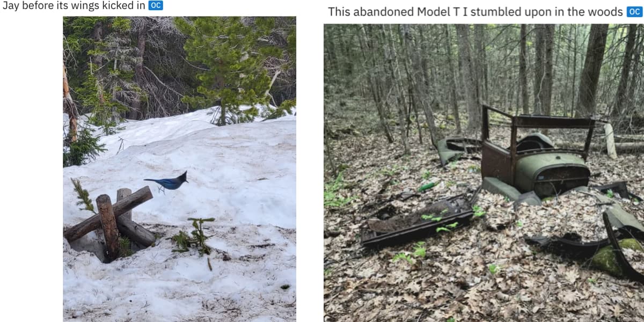Open the post titled Jay before its wings kicked in
This screenshot has width=644, height=322.
point(74,5)
